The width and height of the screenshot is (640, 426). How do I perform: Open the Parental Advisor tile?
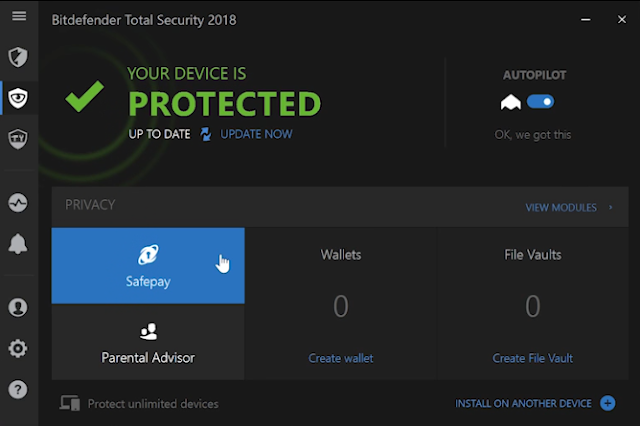148,342
